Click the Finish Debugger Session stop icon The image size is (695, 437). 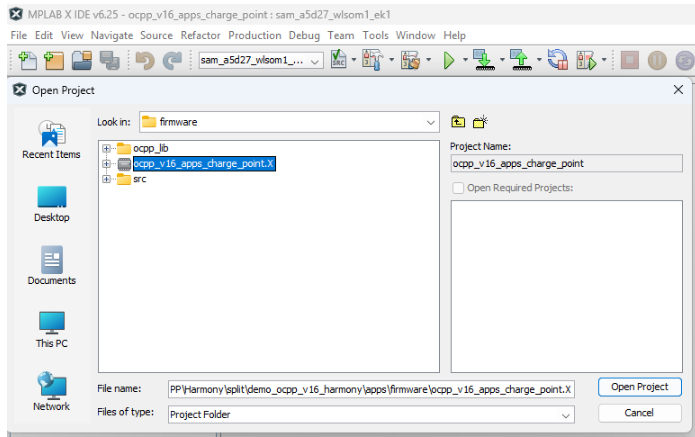[629, 60]
